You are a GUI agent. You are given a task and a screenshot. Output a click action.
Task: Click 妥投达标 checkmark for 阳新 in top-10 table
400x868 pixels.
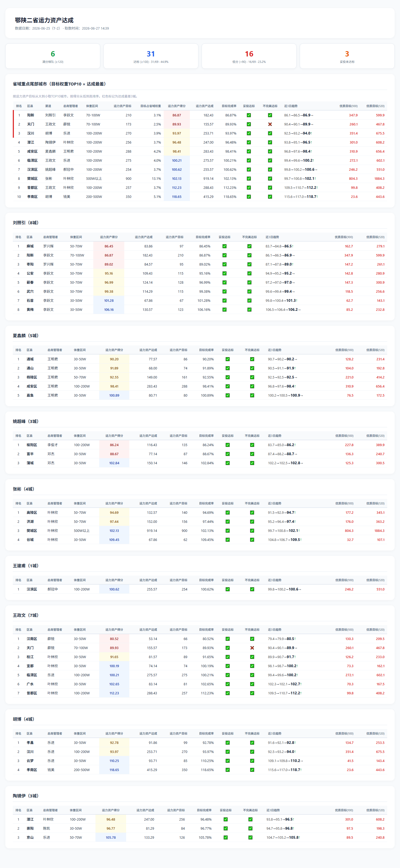pos(249,115)
